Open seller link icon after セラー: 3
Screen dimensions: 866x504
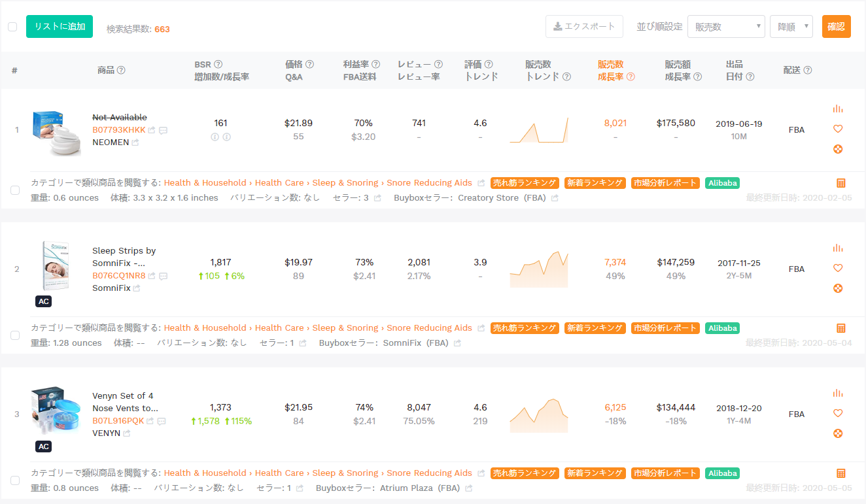coord(377,198)
